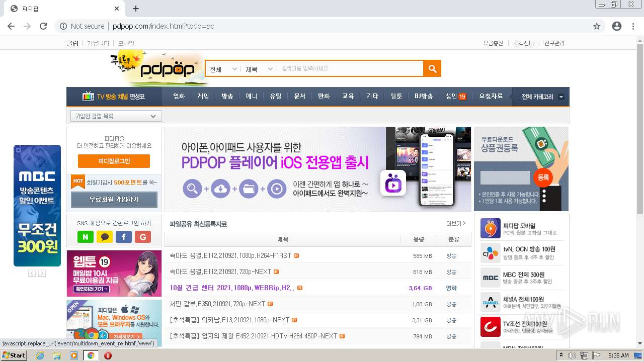This screenshot has width=644, height=362.
Task: Open the 친구관리 link
Action: [x=554, y=43]
